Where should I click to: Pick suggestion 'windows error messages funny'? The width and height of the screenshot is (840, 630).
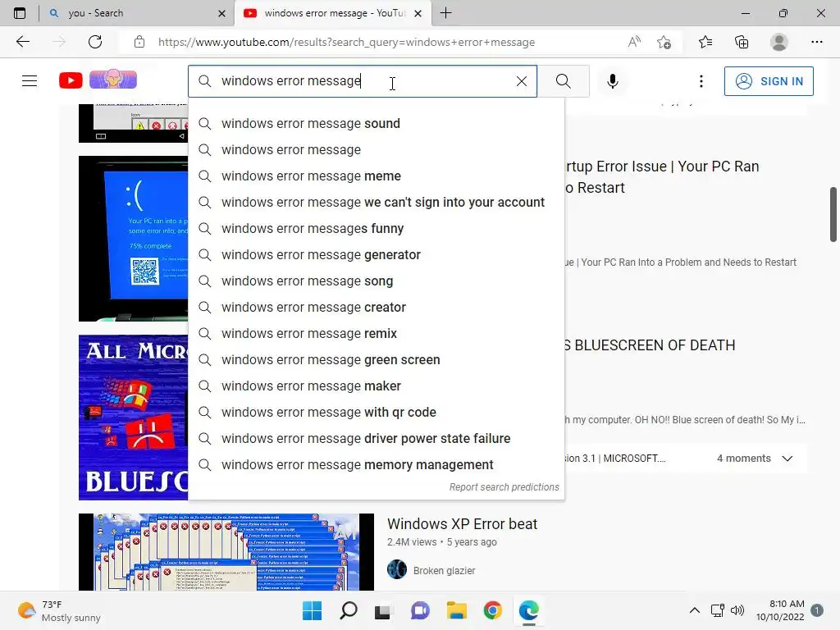(x=376, y=228)
